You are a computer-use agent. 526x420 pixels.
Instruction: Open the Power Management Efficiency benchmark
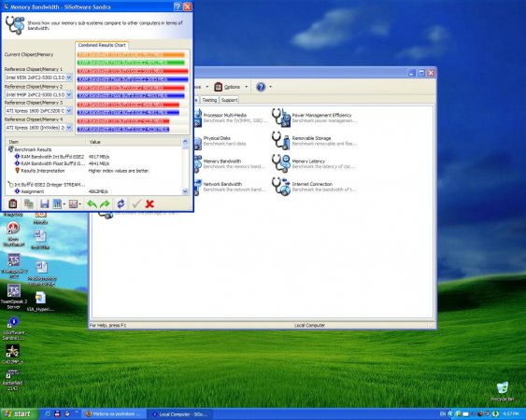click(314, 118)
